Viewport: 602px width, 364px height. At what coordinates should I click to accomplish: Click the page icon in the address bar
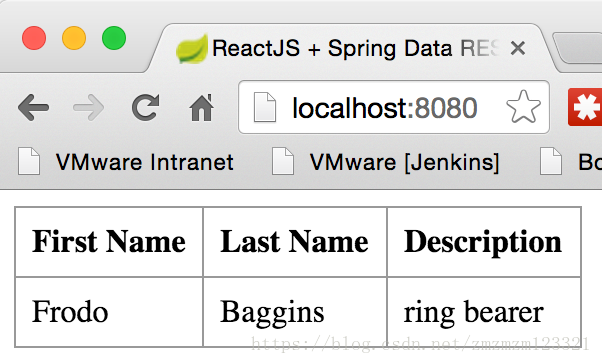[265, 107]
